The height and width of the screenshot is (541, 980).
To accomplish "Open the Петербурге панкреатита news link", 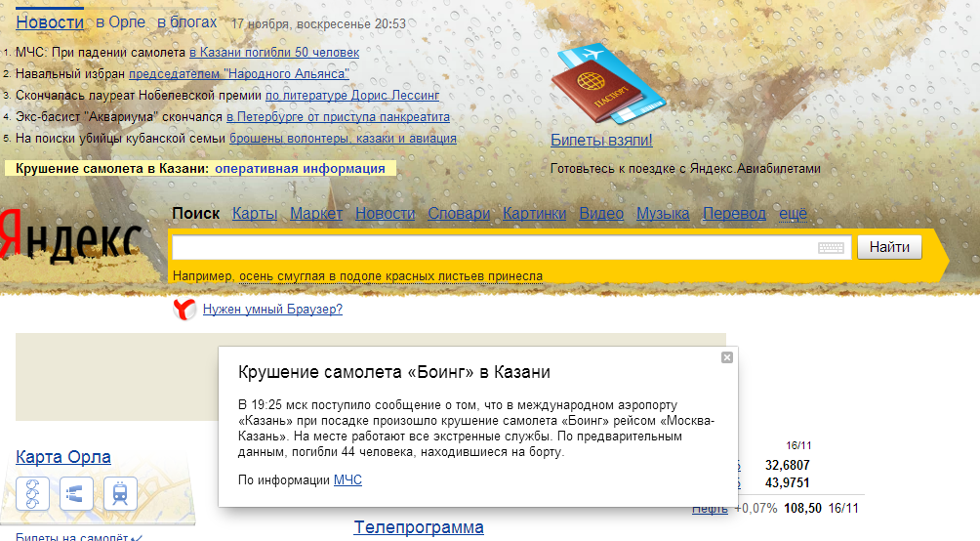I will point(338,117).
